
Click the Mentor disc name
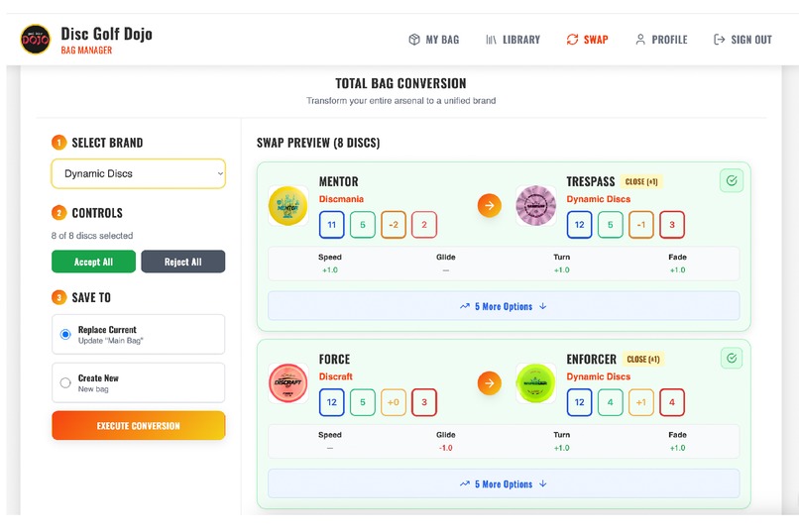tap(338, 181)
